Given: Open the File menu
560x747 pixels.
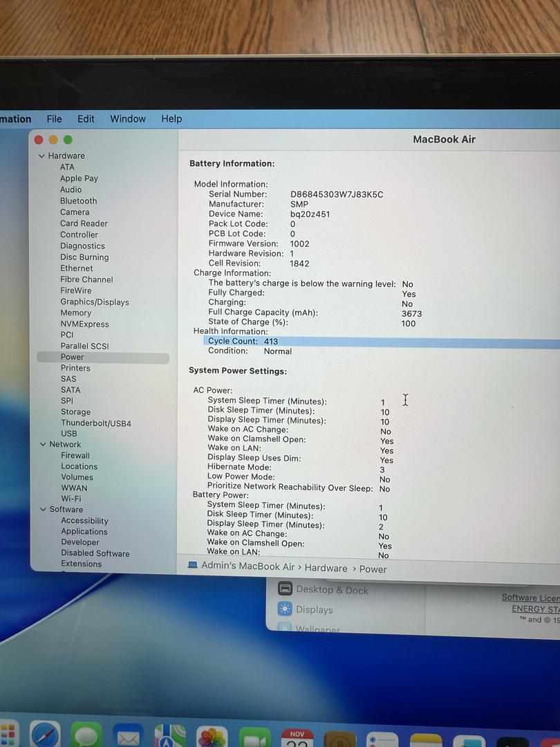Looking at the screenshot, I should (x=54, y=119).
